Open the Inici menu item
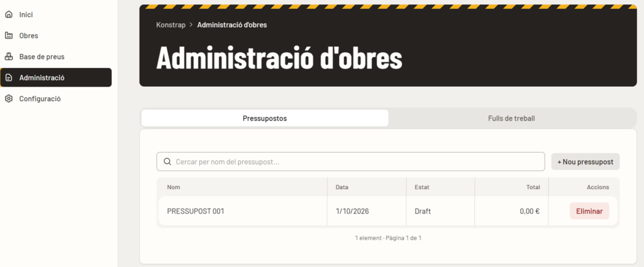644x267 pixels. click(x=56, y=14)
